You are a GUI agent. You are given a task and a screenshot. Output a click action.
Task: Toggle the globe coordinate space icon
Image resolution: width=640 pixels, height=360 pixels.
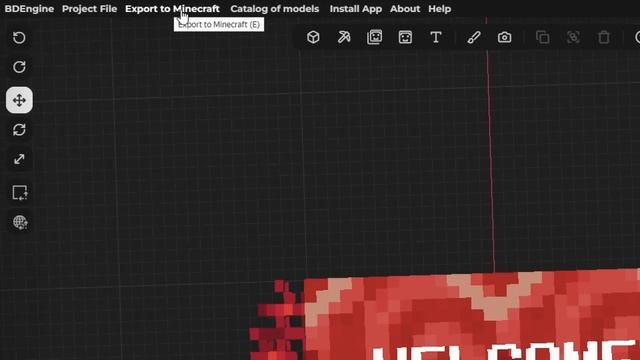pyautogui.click(x=20, y=222)
